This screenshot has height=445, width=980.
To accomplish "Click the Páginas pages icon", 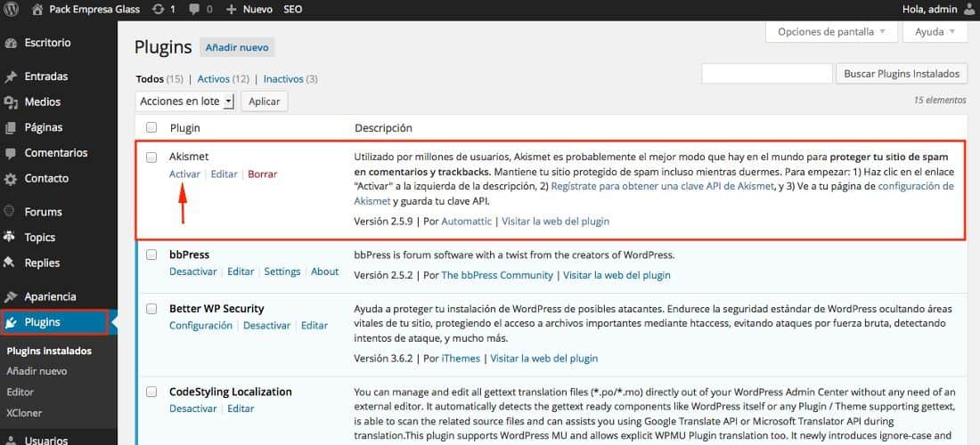I will (x=10, y=127).
